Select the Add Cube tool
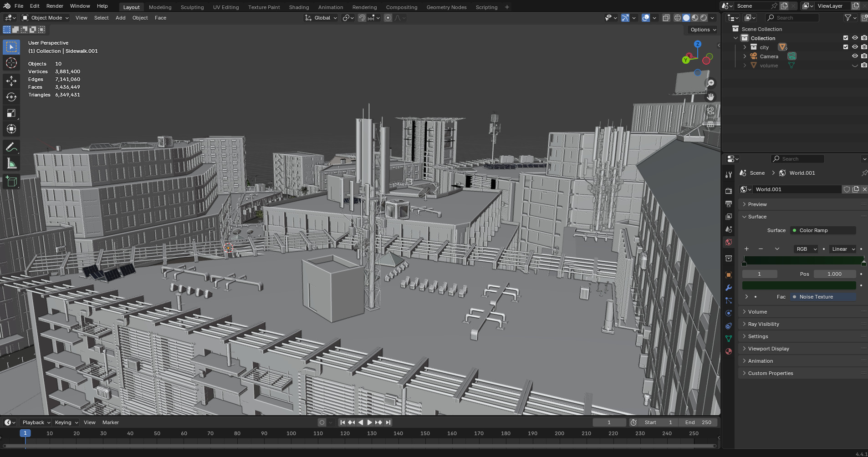The width and height of the screenshot is (868, 457). 11,182
